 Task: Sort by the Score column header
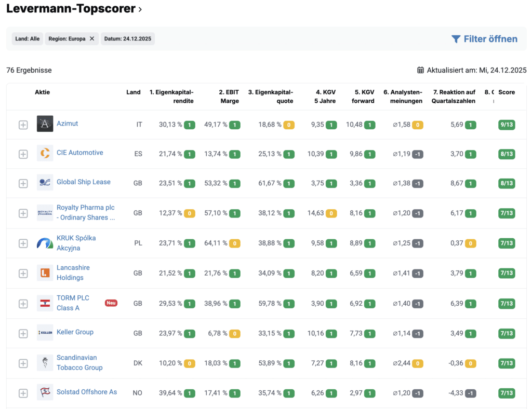[507, 92]
